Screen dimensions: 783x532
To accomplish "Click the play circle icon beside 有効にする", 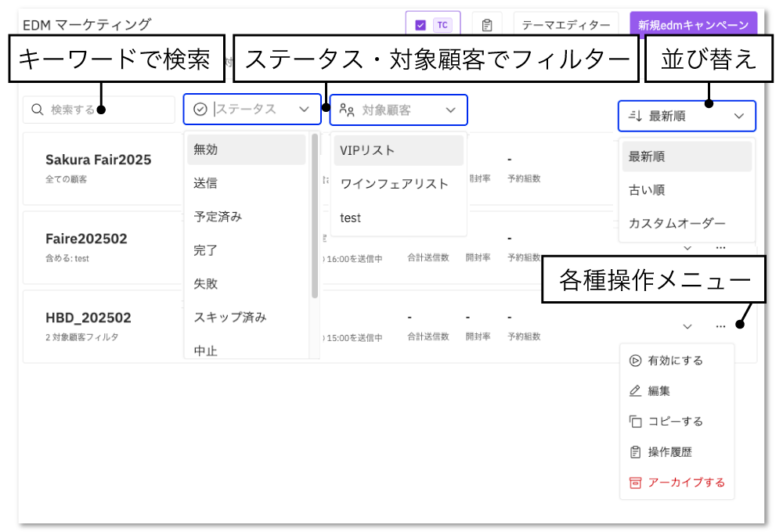I will 635,361.
